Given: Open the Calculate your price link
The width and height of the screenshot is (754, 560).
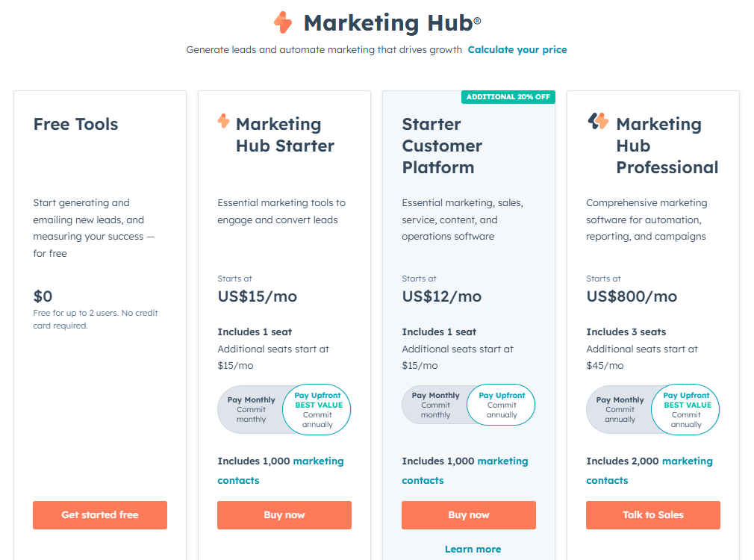Looking at the screenshot, I should coord(517,49).
